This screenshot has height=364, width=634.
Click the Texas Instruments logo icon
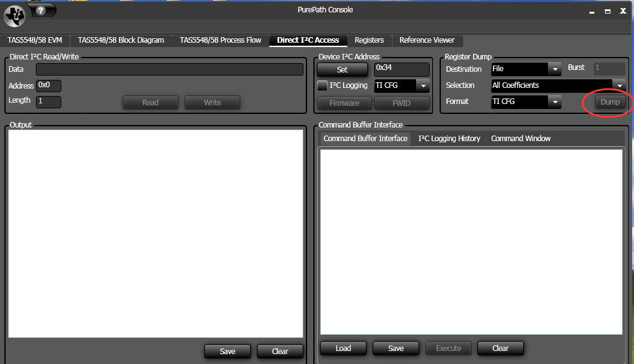(15, 16)
